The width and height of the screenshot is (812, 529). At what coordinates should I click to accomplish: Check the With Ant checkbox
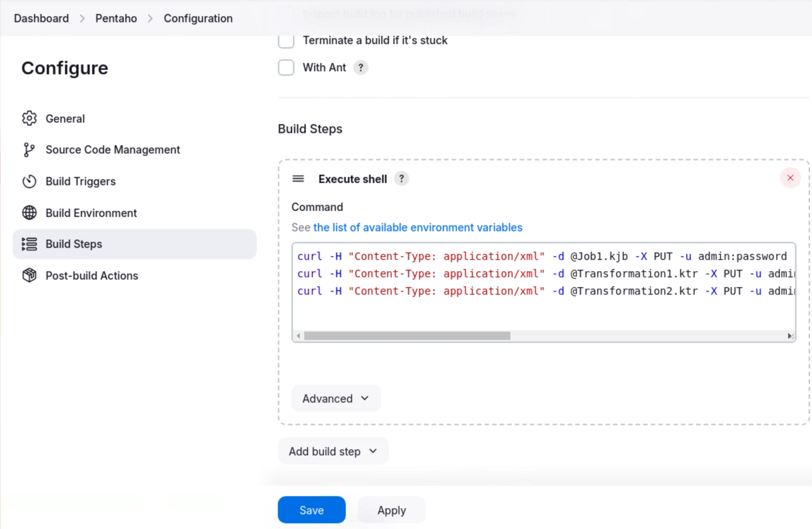tap(286, 68)
